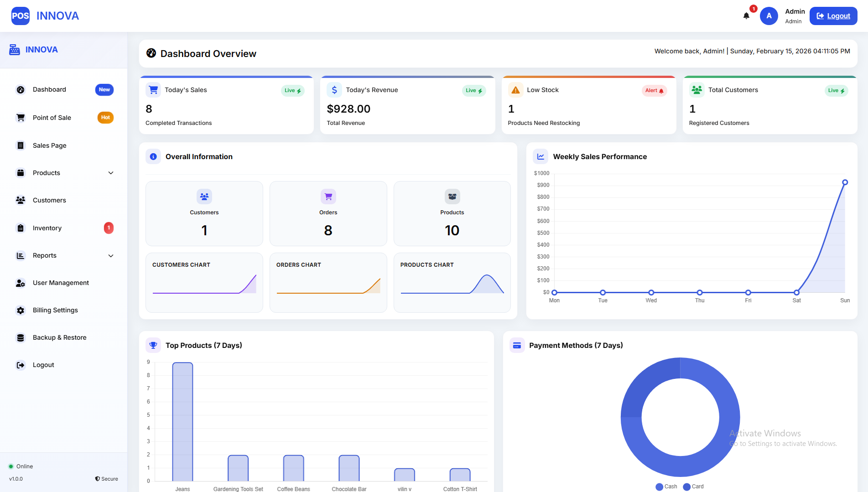Open Point of Sale from sidebar
The height and width of the screenshot is (492, 868).
(x=52, y=118)
